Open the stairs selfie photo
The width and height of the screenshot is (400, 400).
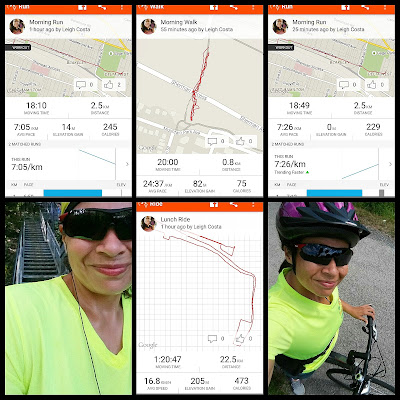tap(68, 298)
